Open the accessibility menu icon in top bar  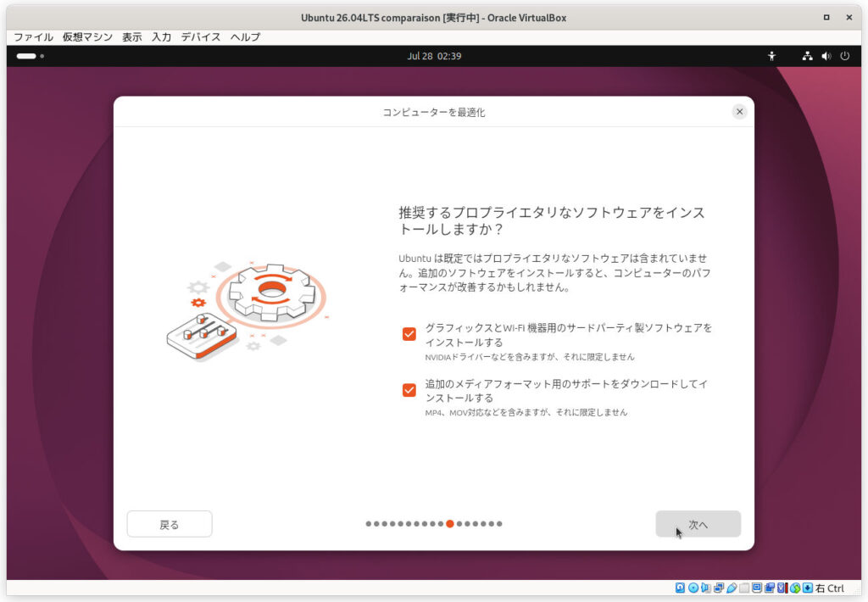pyautogui.click(x=771, y=56)
